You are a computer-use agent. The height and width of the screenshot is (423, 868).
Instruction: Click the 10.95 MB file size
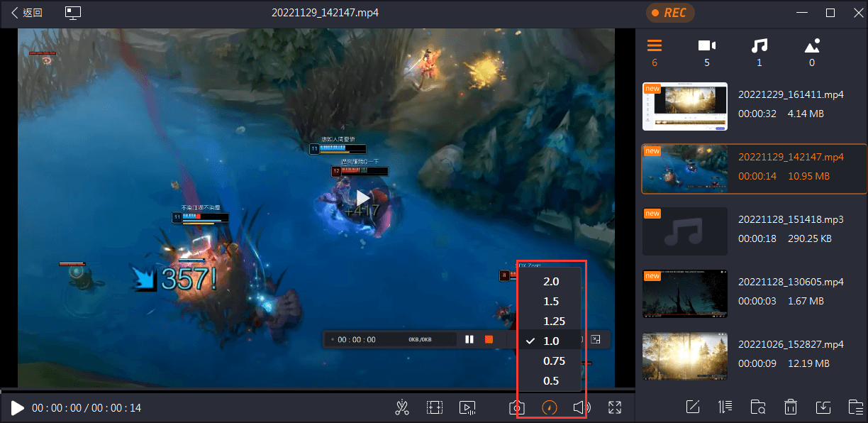pos(807,176)
